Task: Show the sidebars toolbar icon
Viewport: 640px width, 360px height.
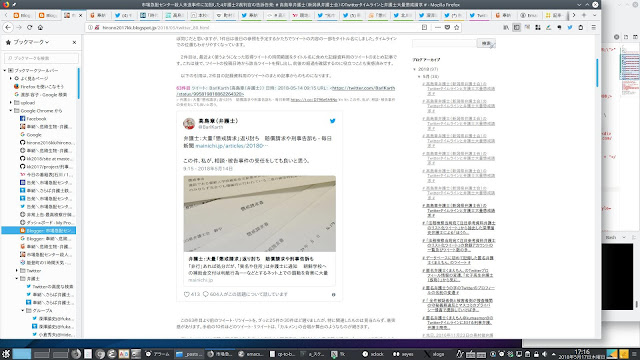Action: click(517, 27)
